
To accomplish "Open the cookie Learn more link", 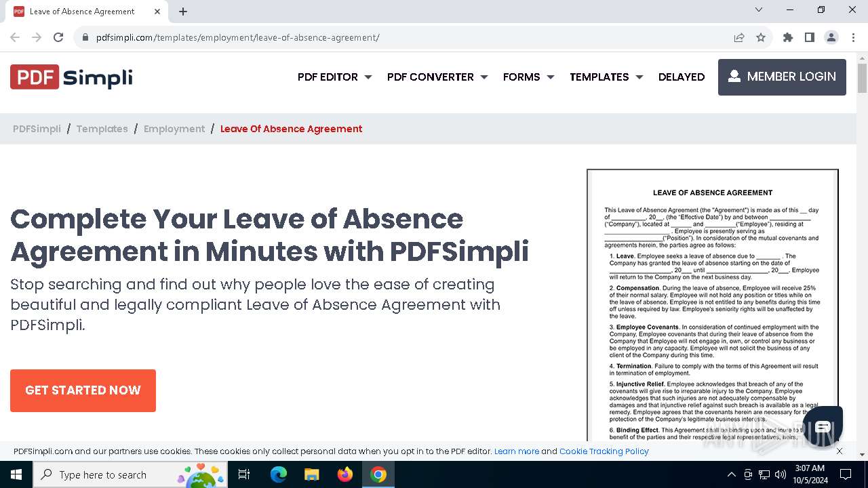I will coord(517,451).
